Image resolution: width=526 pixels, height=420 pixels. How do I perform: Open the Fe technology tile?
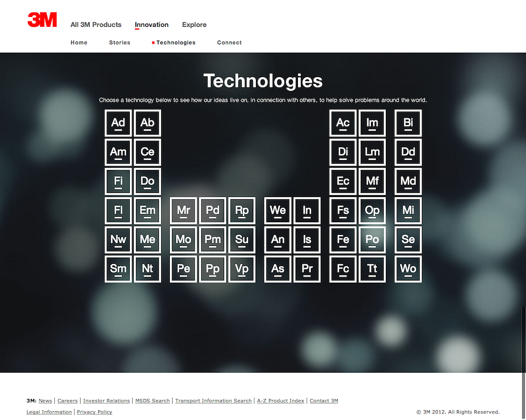(x=343, y=240)
